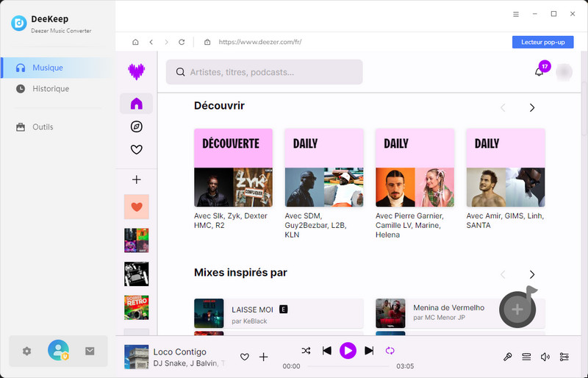This screenshot has height=378, width=588.
Task: Open audio settings sliders icon
Action: click(564, 357)
